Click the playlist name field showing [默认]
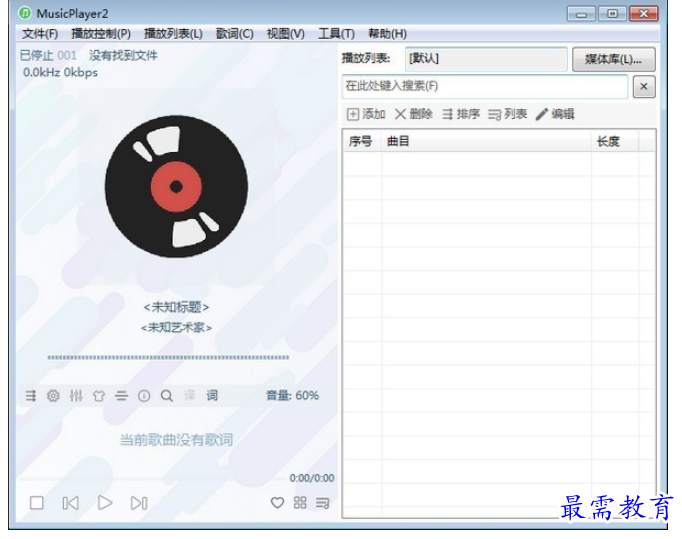The image size is (682, 539). tap(486, 59)
